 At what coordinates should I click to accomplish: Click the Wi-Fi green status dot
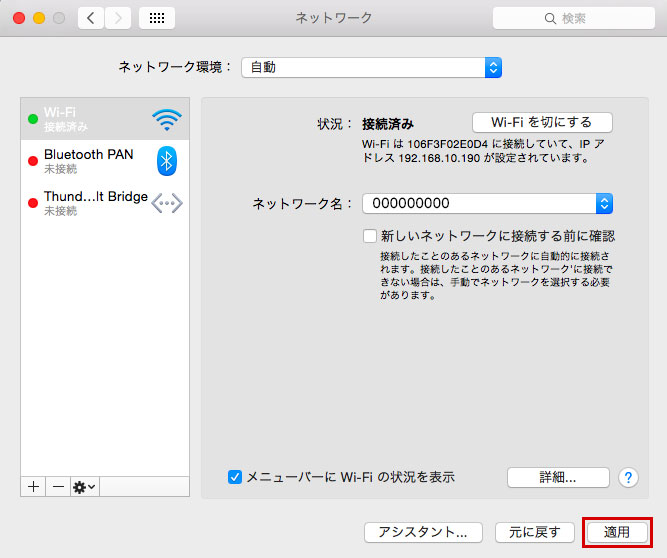33,119
